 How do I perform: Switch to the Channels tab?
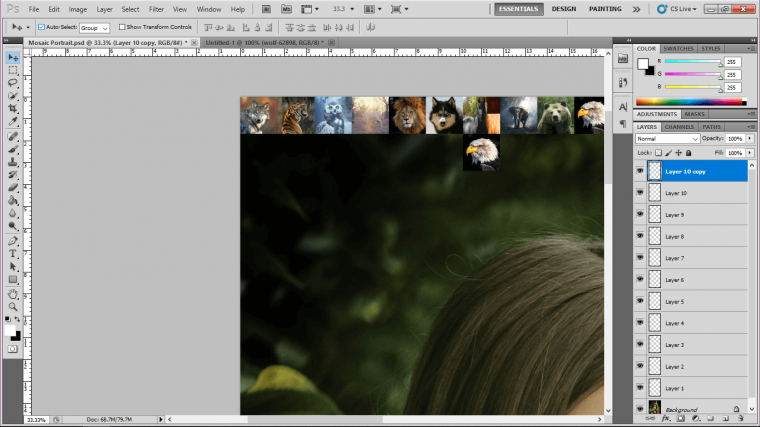click(679, 127)
